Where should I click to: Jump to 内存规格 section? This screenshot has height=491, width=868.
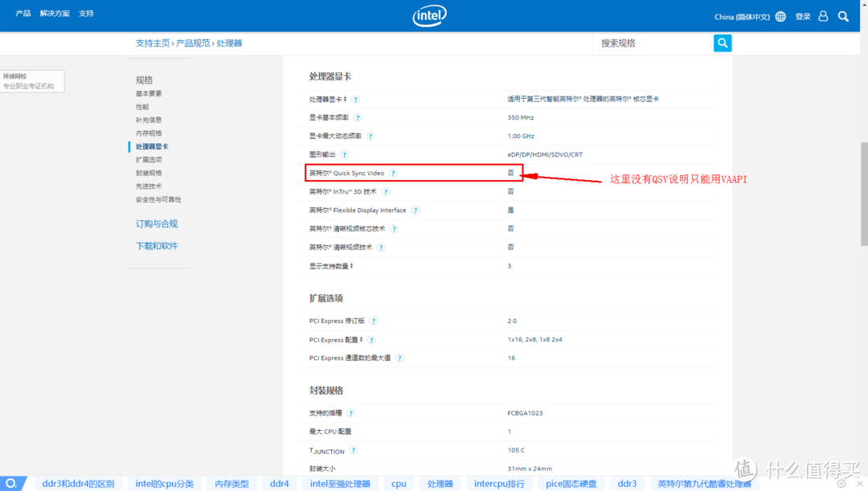(x=149, y=133)
